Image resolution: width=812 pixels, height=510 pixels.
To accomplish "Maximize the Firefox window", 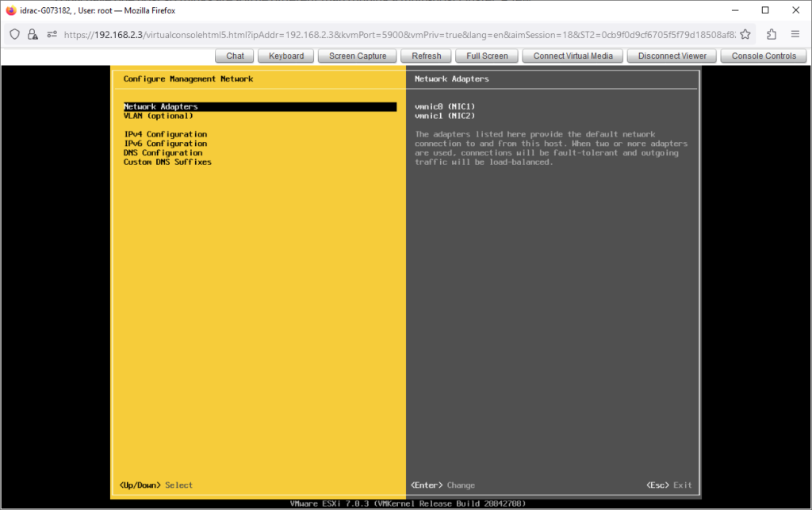I will (x=764, y=10).
